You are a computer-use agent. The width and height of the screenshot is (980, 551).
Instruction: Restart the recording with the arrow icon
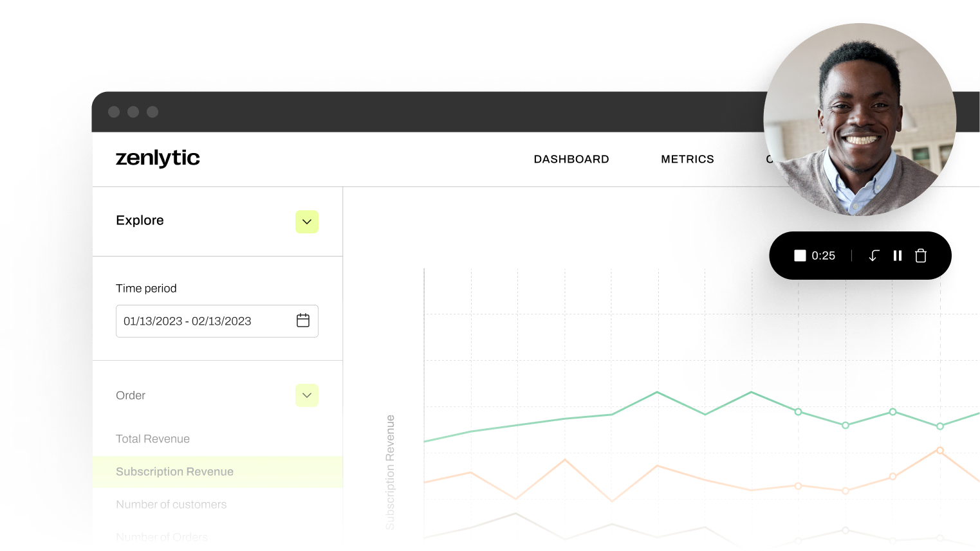coord(873,255)
